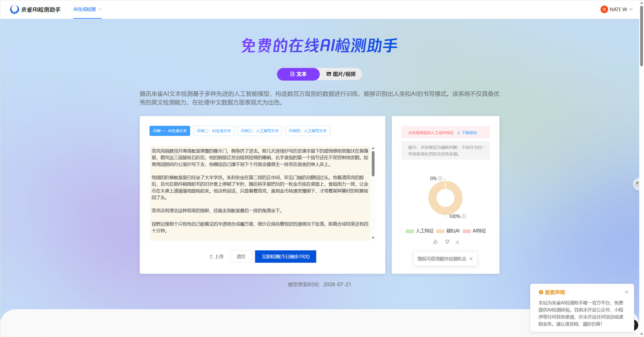Click the 免费的在线AI检测助手 heading
The image size is (644, 337).
click(x=319, y=46)
